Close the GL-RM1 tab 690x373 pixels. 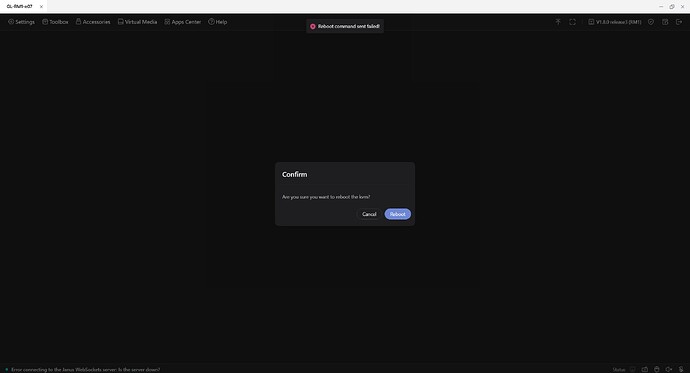41,7
